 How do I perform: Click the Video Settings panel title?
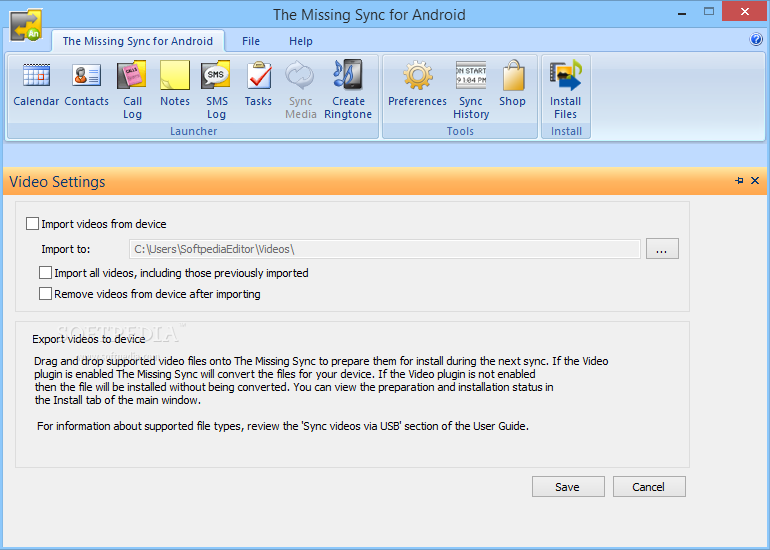(57, 182)
